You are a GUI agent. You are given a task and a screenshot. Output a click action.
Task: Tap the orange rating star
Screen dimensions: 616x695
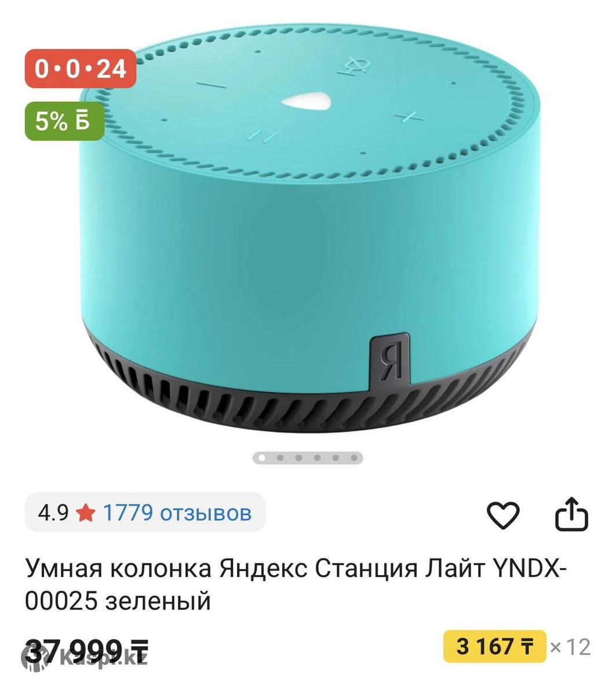(x=85, y=513)
